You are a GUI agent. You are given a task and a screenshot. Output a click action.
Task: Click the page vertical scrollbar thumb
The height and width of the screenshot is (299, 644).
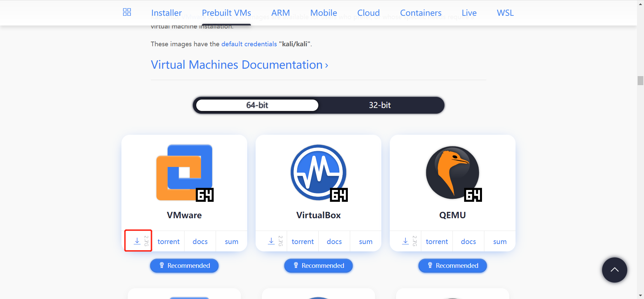[x=640, y=80]
